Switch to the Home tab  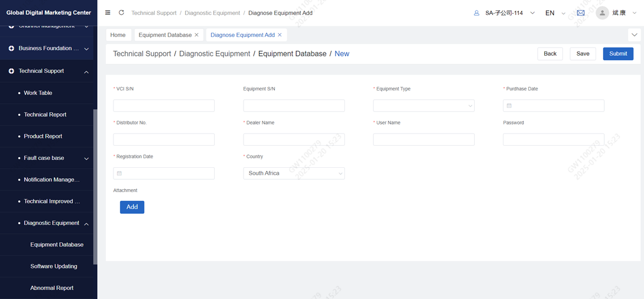118,35
